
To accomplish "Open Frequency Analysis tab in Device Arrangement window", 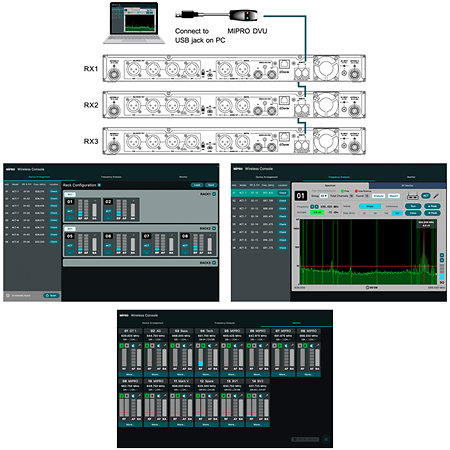I will coord(111,177).
